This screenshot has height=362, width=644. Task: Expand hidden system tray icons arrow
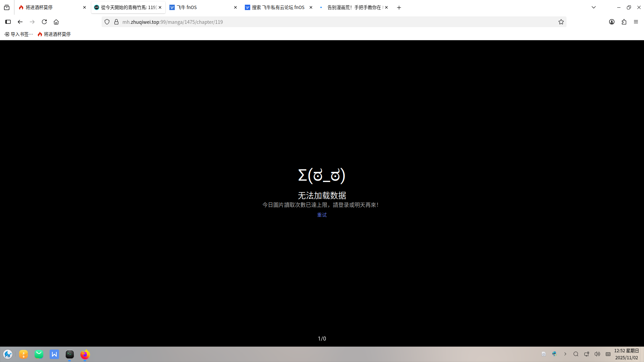click(565, 354)
